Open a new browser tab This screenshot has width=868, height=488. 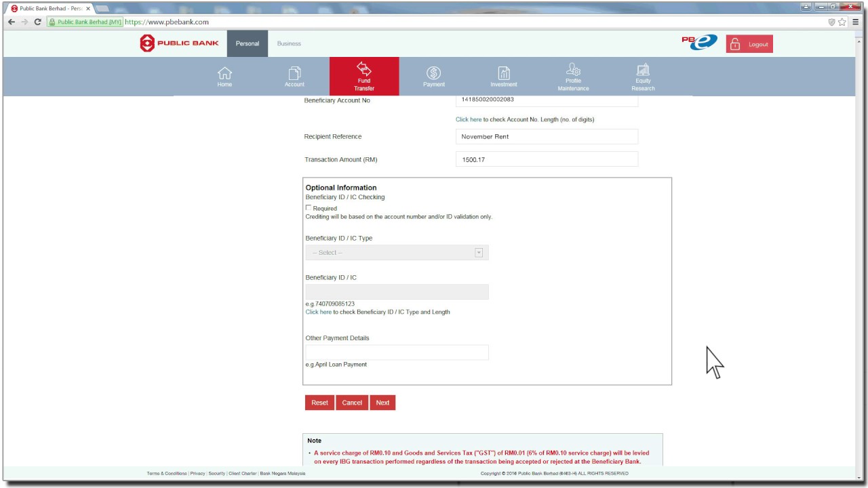point(103,8)
